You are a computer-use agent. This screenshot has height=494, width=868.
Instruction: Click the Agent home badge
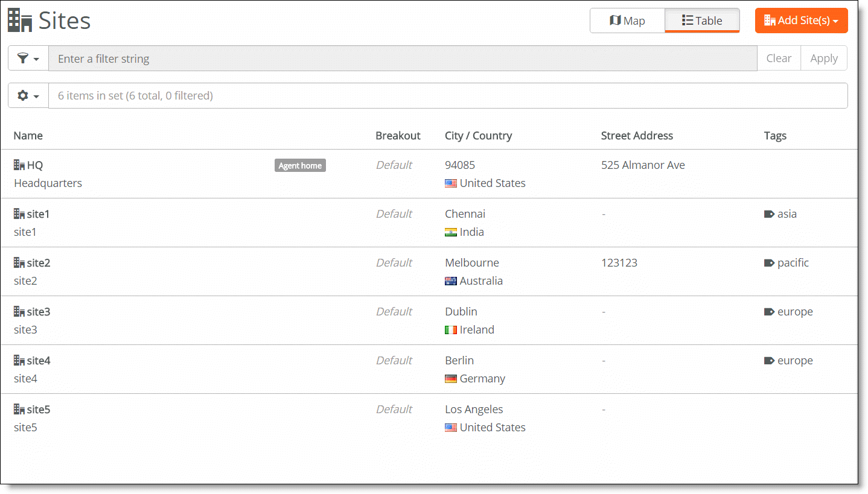[x=300, y=165]
